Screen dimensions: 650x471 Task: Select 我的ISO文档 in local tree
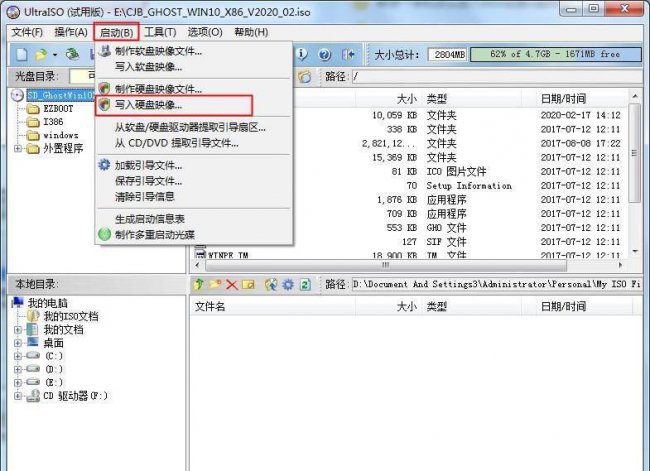pyautogui.click(x=71, y=316)
